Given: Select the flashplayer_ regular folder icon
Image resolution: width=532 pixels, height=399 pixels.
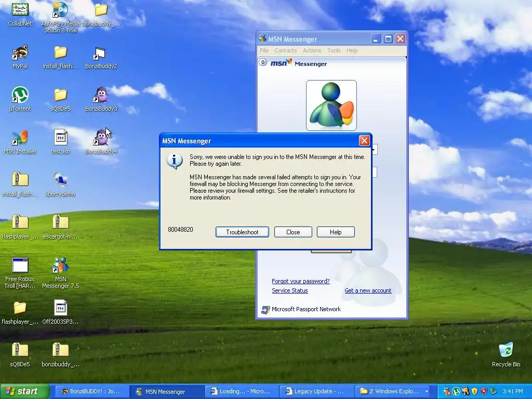Looking at the screenshot, I should point(20,312).
